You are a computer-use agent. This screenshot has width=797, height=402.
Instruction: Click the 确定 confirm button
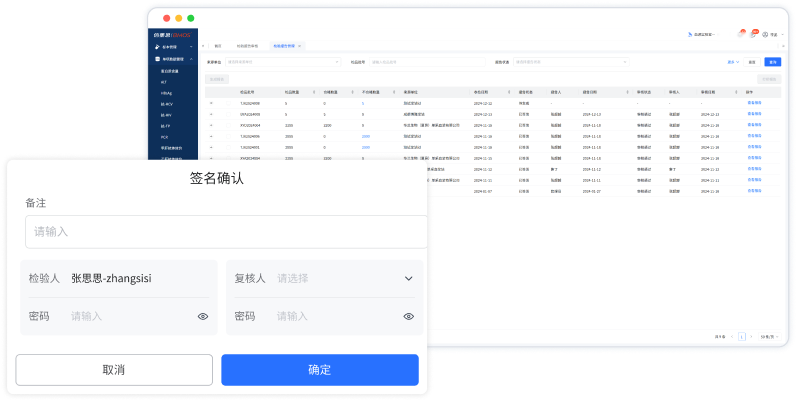pyautogui.click(x=319, y=369)
